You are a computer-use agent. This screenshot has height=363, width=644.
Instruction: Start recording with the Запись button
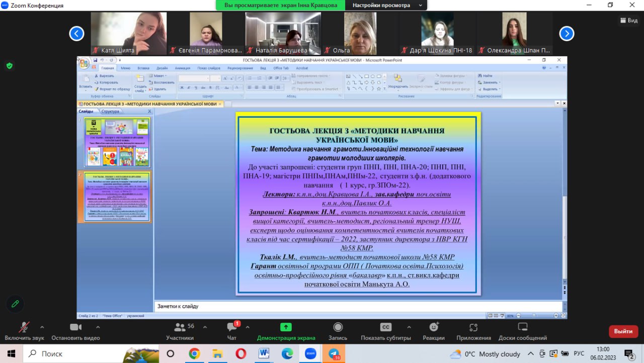pyautogui.click(x=338, y=328)
